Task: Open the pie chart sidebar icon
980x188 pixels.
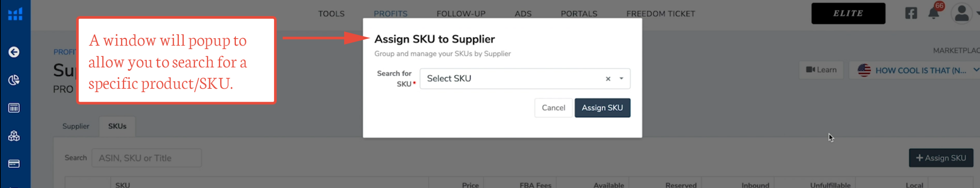Action: 14,80
